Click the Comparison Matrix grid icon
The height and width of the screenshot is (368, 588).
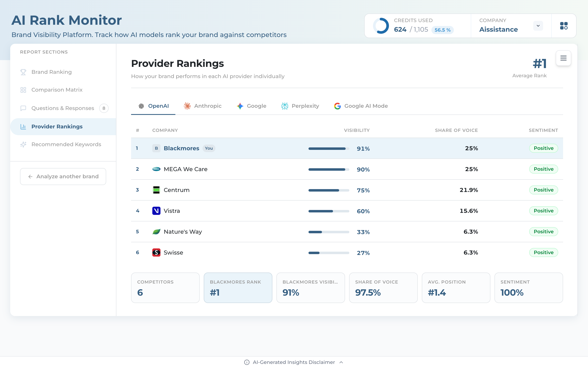coord(23,90)
